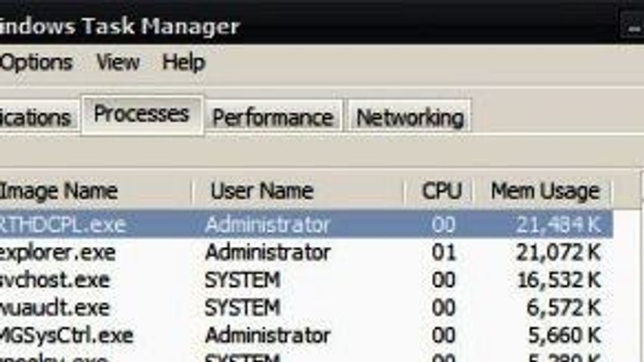Sort by Image Name column header
Screen dimensions: 644x362
(x=95, y=192)
